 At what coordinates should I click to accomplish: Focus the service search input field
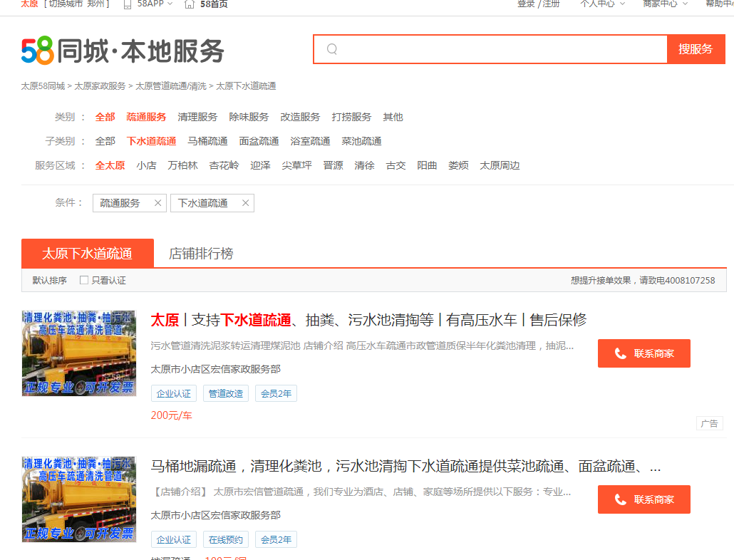[x=490, y=49]
